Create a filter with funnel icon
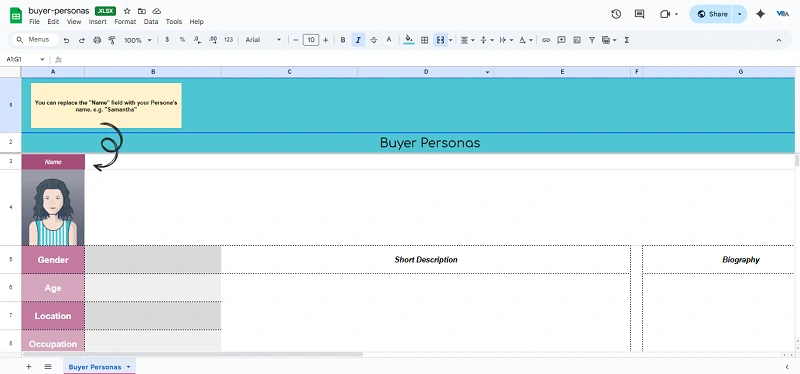The image size is (800, 374). (x=592, y=40)
